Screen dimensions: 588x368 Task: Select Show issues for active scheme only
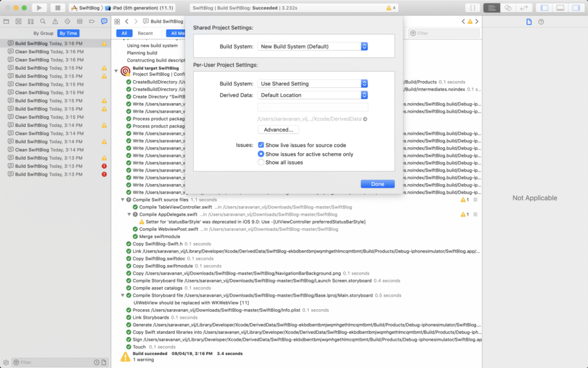[261, 154]
